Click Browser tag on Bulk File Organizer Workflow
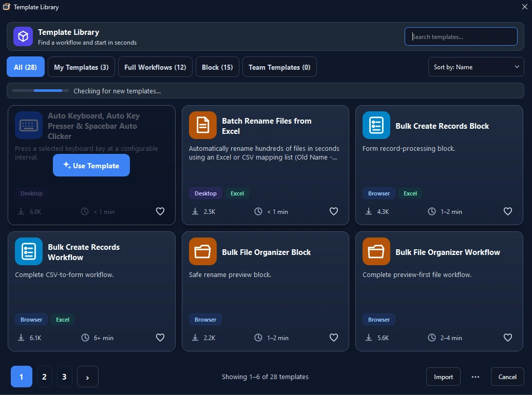The height and width of the screenshot is (395, 532). [x=378, y=320]
